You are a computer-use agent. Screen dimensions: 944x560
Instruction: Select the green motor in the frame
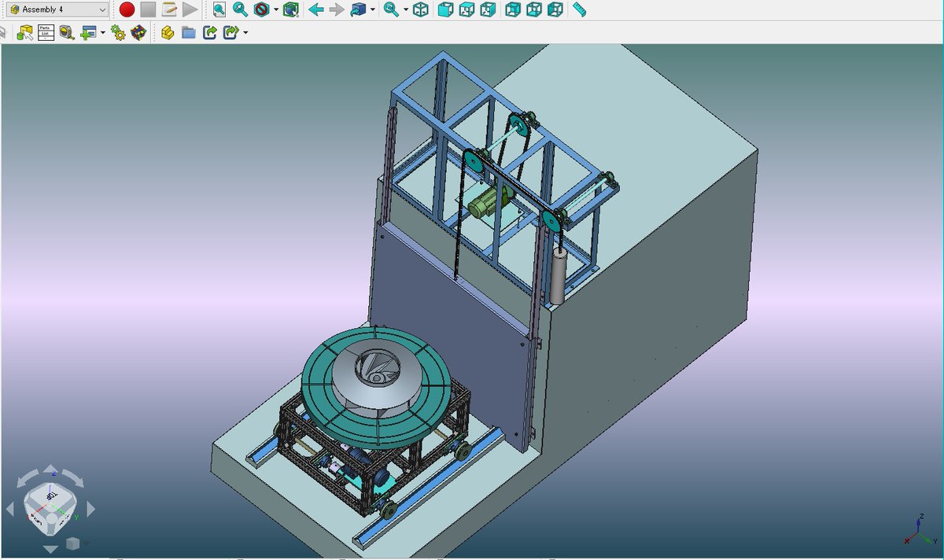tap(487, 204)
